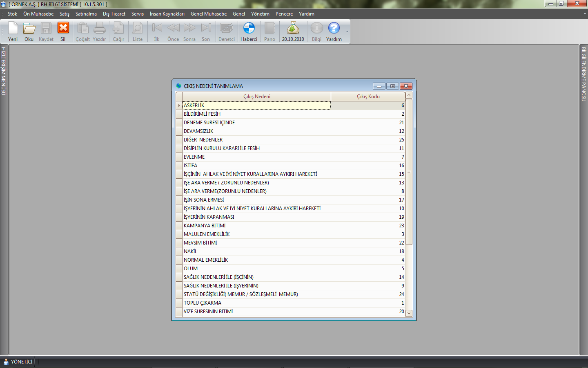Viewport: 588px width, 368px height.
Task: Open the İnsan Kaynakları menu
Action: point(167,14)
